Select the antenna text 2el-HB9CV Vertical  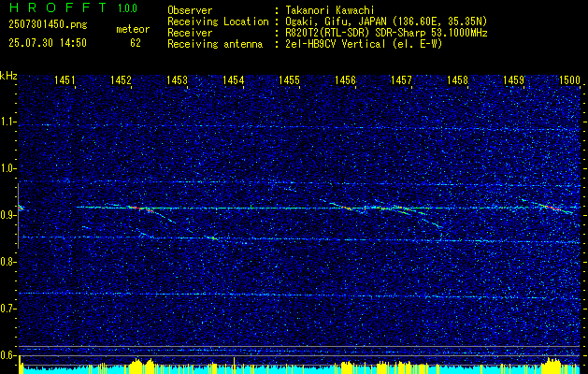click(x=336, y=44)
